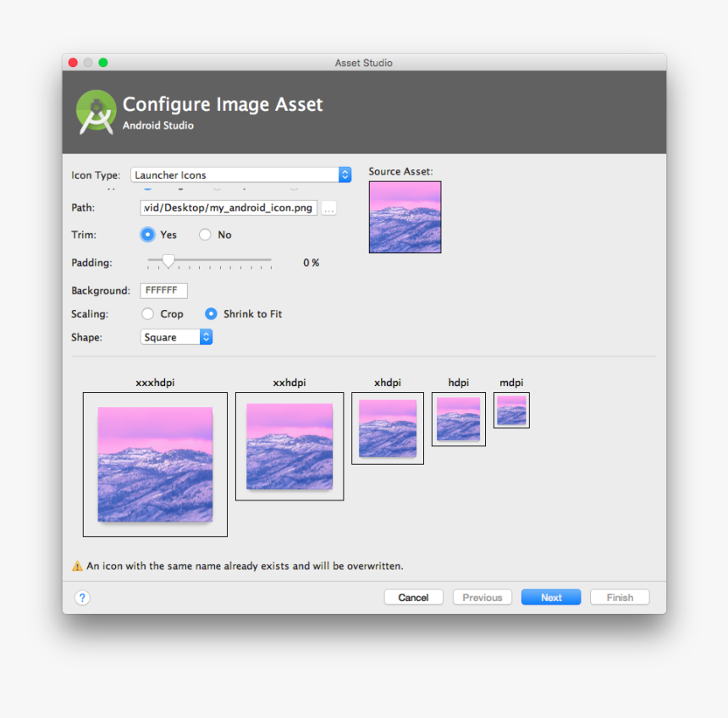Click the Asset Studio window title
The width and height of the screenshot is (728, 718).
[363, 64]
